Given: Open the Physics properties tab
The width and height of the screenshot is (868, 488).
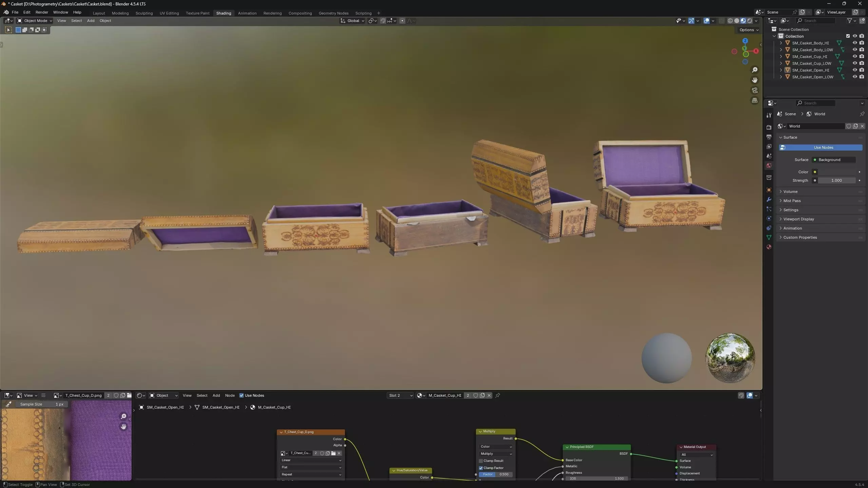Looking at the screenshot, I should [x=769, y=218].
